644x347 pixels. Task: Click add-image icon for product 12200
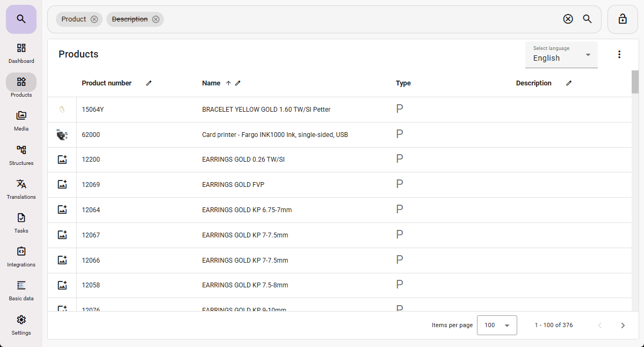[62, 160]
